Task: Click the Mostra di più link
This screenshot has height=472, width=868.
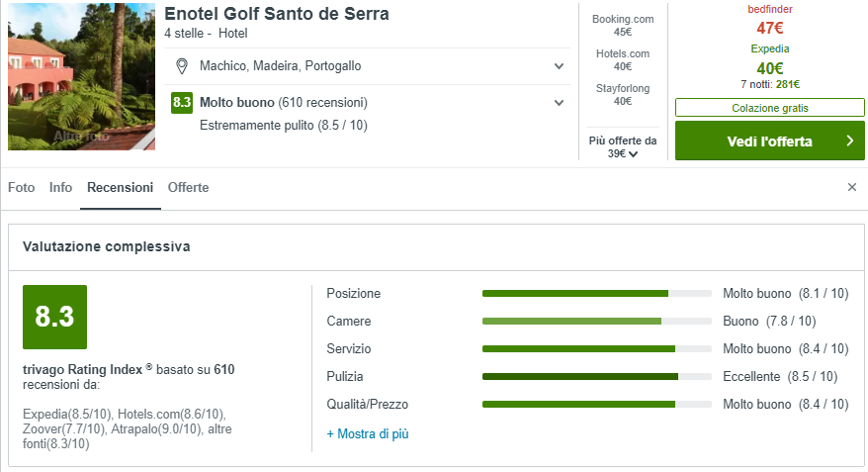Action: point(367,433)
